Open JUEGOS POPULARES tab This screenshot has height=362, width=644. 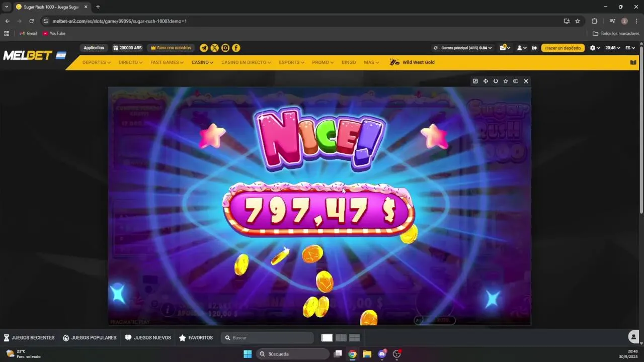point(90,338)
